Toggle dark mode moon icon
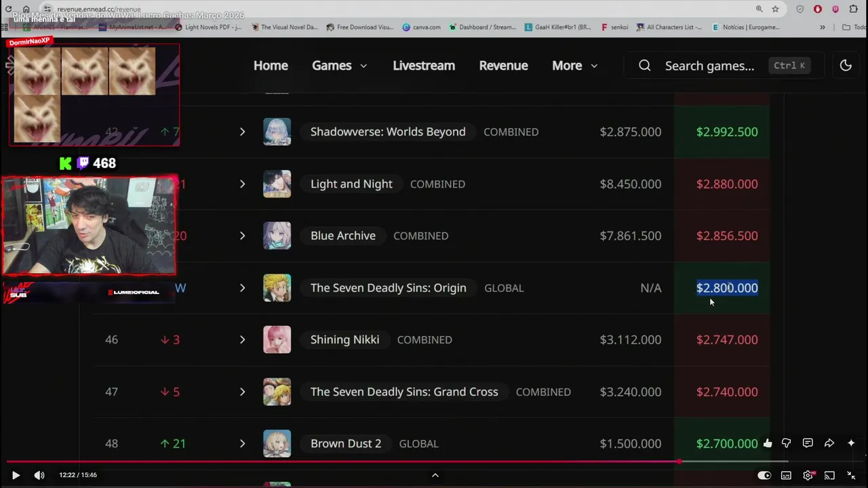868x488 pixels. click(x=846, y=66)
